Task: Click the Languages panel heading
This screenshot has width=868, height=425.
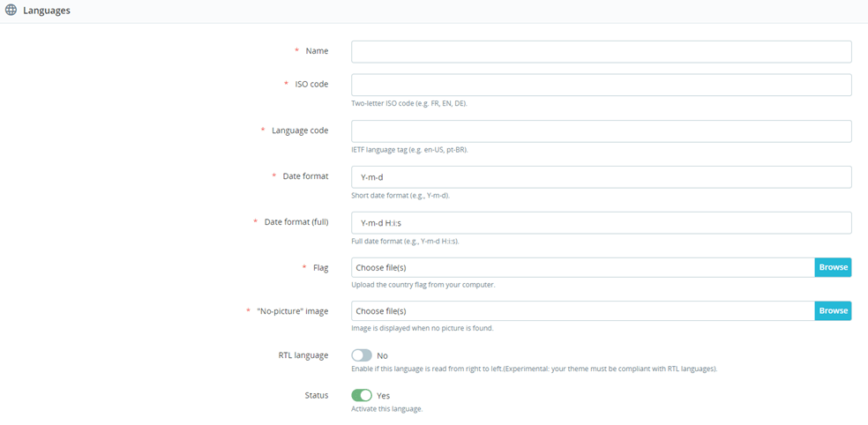Action: click(47, 11)
